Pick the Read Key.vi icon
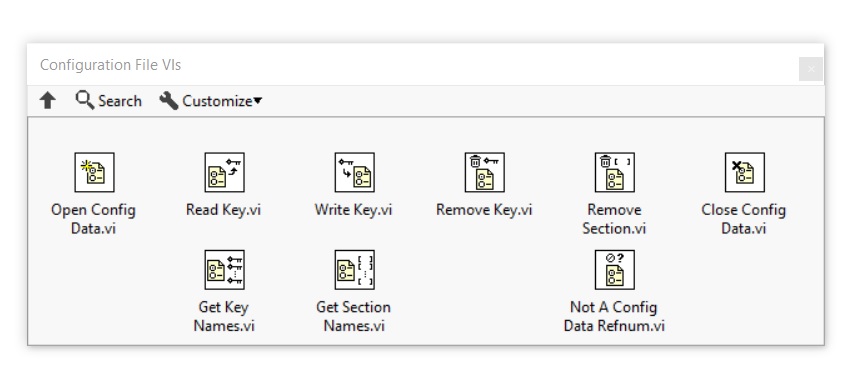Screen dimensions: 848x372 coord(224,172)
